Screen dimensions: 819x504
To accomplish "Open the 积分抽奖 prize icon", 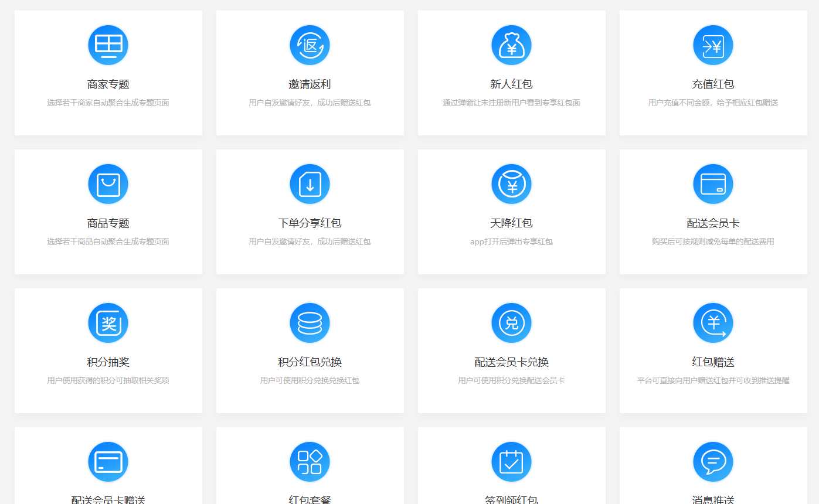I will pyautogui.click(x=108, y=323).
